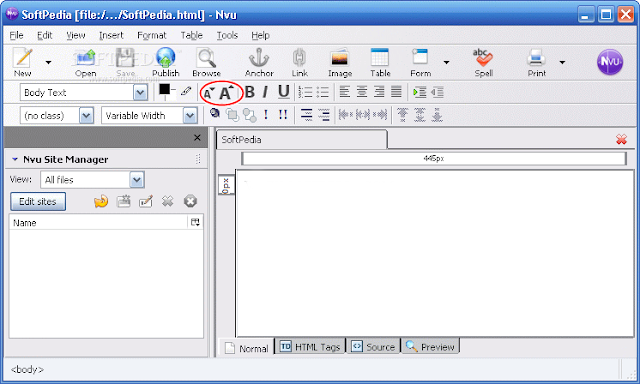Viewport: 640px width, 384px height.
Task: Open the Body Text paragraph format dropdown
Action: tap(140, 93)
